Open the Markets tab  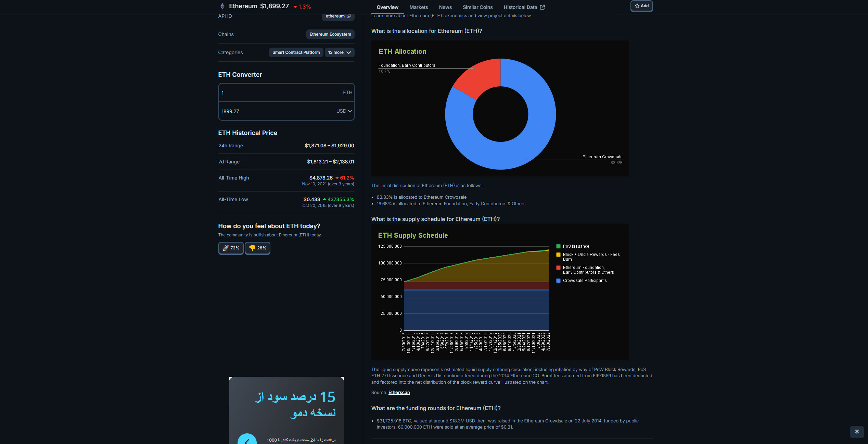(x=419, y=7)
